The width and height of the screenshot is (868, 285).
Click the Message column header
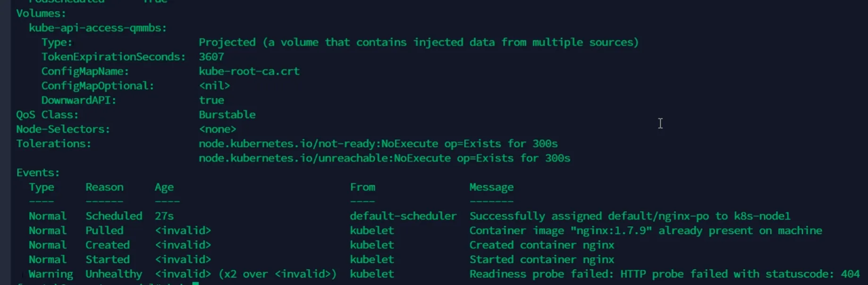491,187
